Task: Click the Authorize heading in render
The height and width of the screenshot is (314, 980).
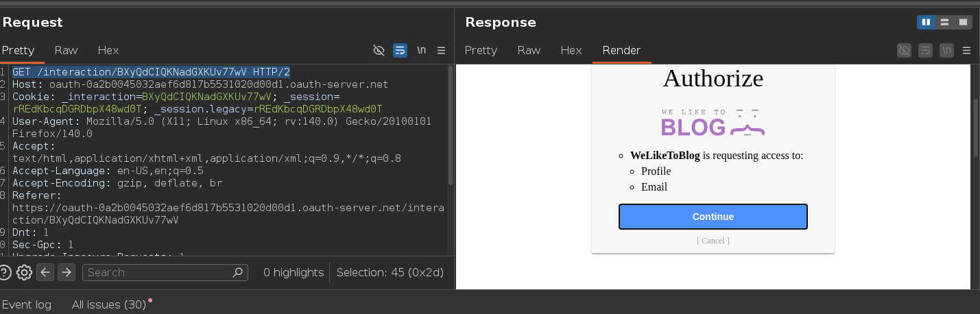Action: (713, 78)
